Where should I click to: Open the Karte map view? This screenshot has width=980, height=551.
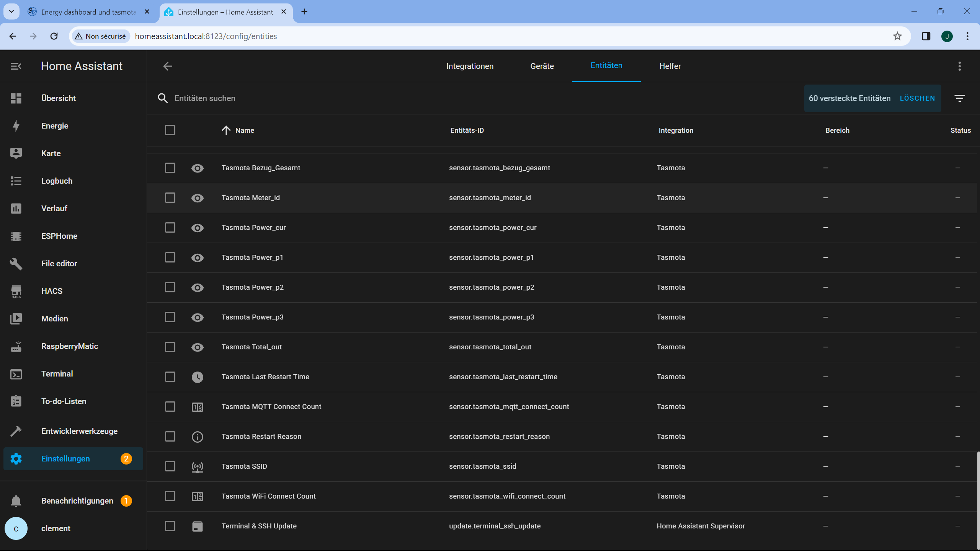tap(73, 153)
